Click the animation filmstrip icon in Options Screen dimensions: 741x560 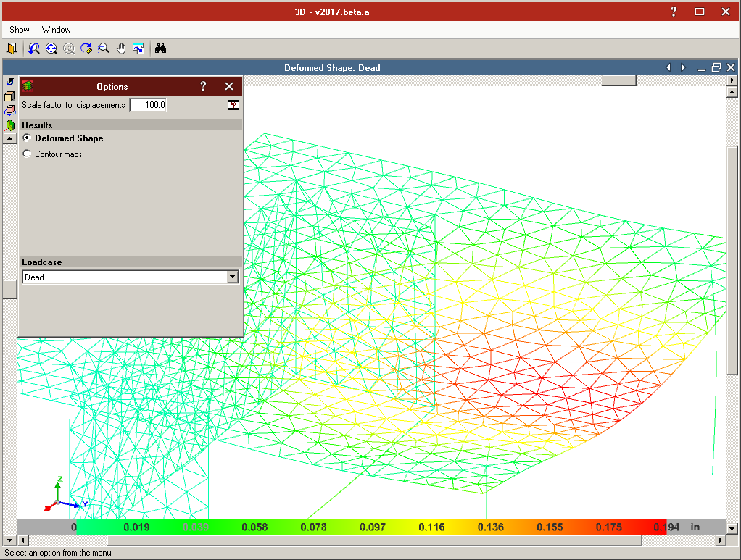click(233, 105)
